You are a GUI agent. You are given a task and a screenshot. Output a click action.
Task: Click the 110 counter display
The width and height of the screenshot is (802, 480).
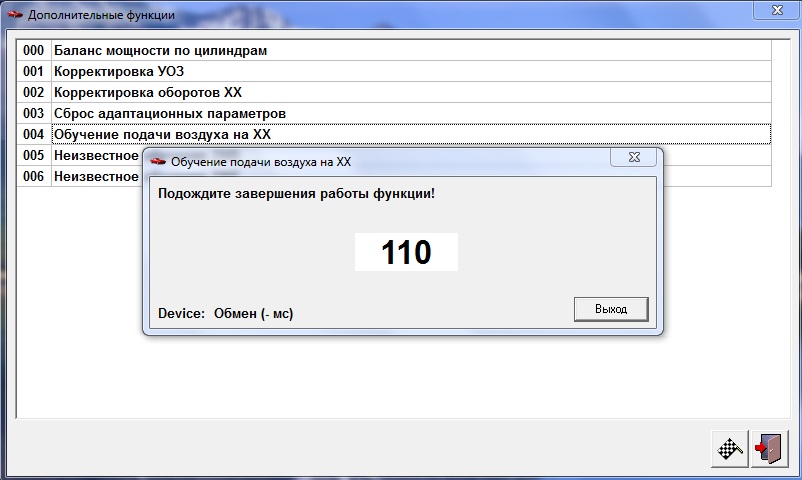(406, 252)
